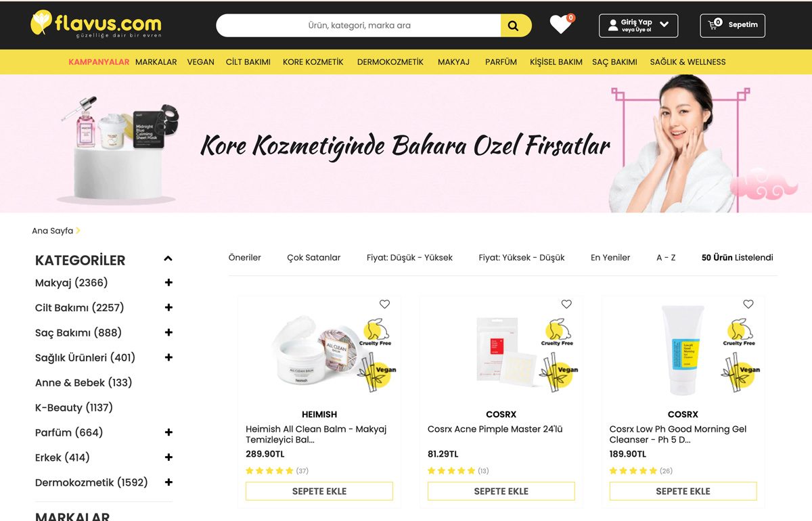The height and width of the screenshot is (521, 812).
Task: Focus the product search field
Action: 359,26
